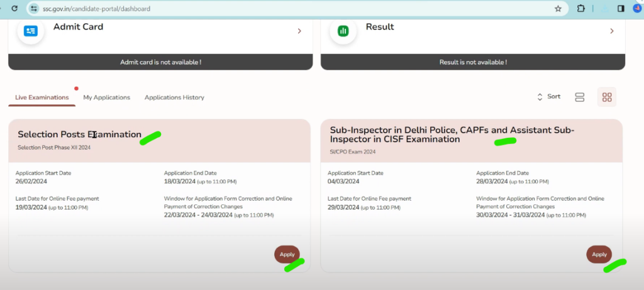Viewport: 644px width, 290px height.
Task: Apply for Sub-Inspector Delhi Police Examination
Action: pyautogui.click(x=599, y=255)
